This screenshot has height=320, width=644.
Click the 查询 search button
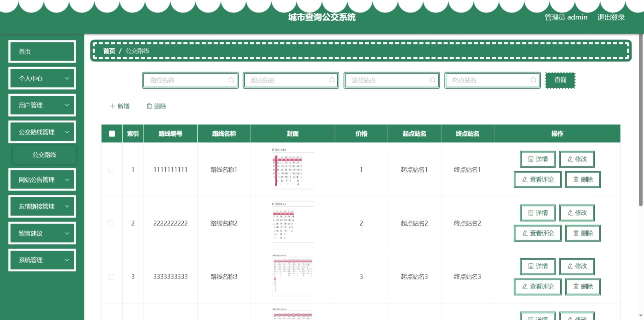pyautogui.click(x=560, y=80)
